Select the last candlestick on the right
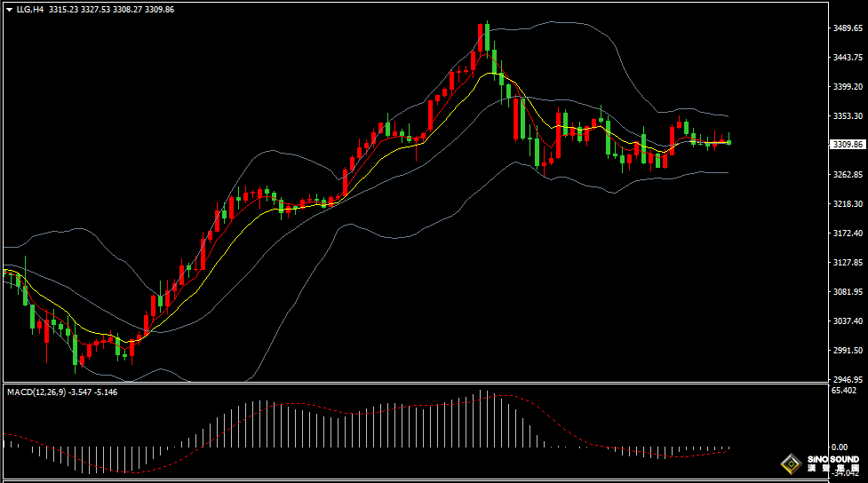 click(729, 140)
